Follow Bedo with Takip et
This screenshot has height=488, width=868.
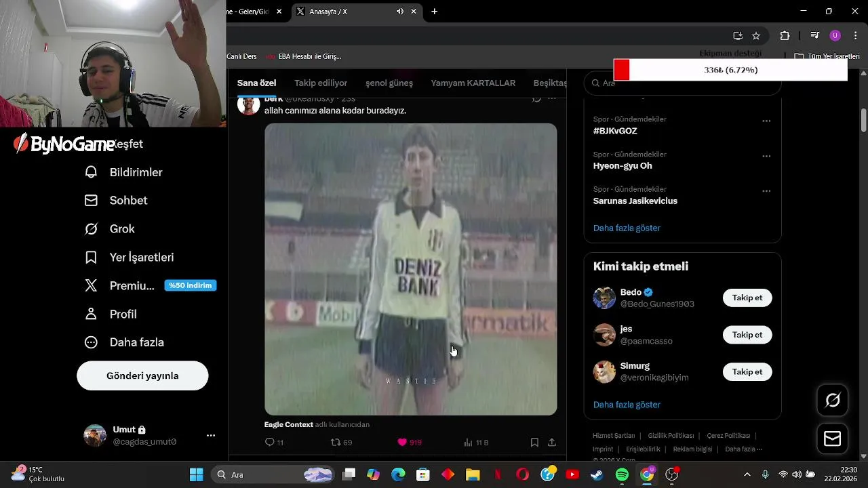point(747,298)
